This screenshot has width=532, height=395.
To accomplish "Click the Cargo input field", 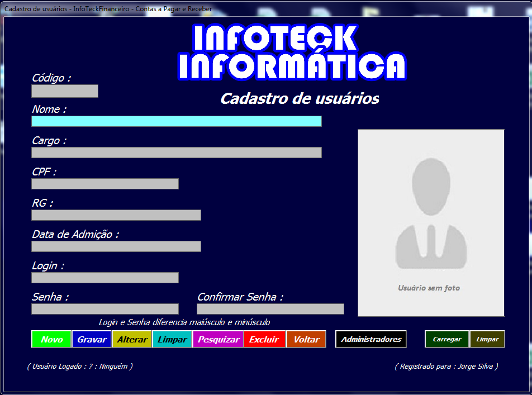I will tap(176, 152).
